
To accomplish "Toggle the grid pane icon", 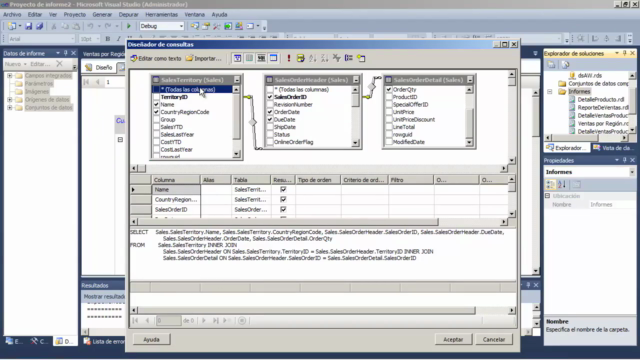I will [x=249, y=58].
